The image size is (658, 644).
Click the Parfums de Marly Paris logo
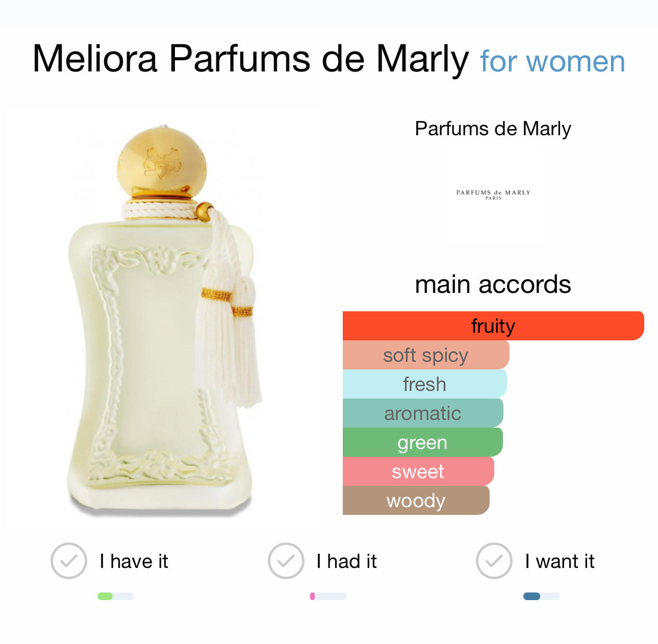pyautogui.click(x=493, y=194)
